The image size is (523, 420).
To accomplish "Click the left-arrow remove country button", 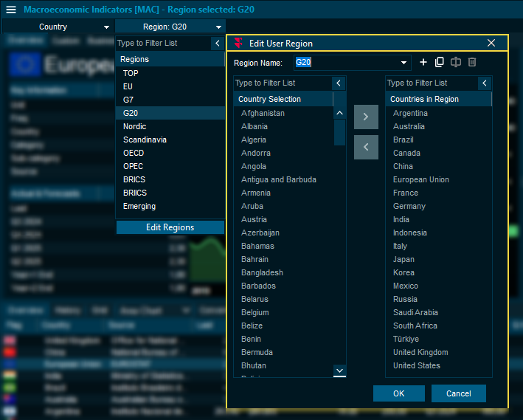I will (366, 147).
